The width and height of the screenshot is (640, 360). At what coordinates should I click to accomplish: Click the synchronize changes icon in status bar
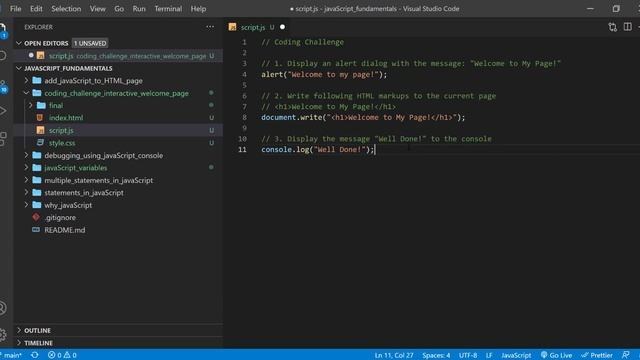[x=35, y=355]
